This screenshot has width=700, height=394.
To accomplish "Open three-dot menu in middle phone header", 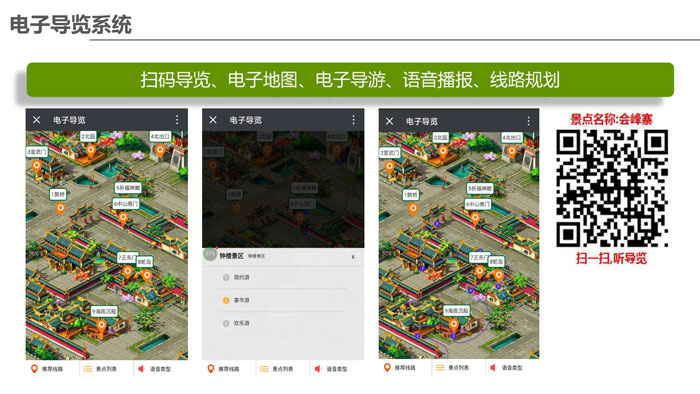I will click(354, 120).
